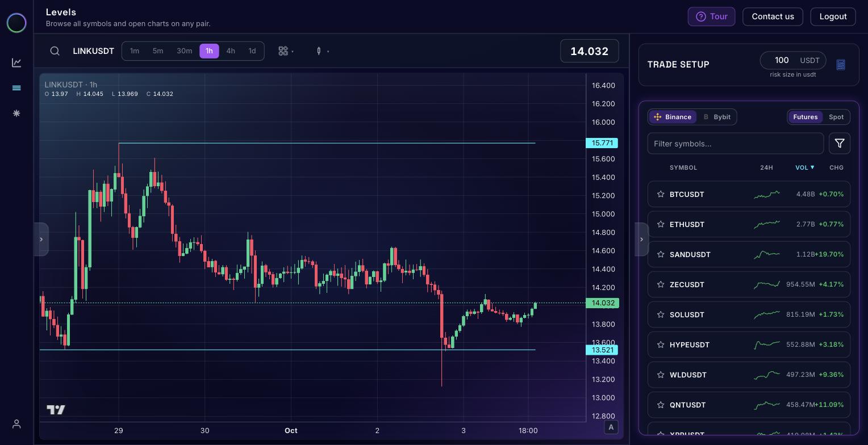868x445 pixels.
Task: Select Futures market type
Action: coord(805,117)
